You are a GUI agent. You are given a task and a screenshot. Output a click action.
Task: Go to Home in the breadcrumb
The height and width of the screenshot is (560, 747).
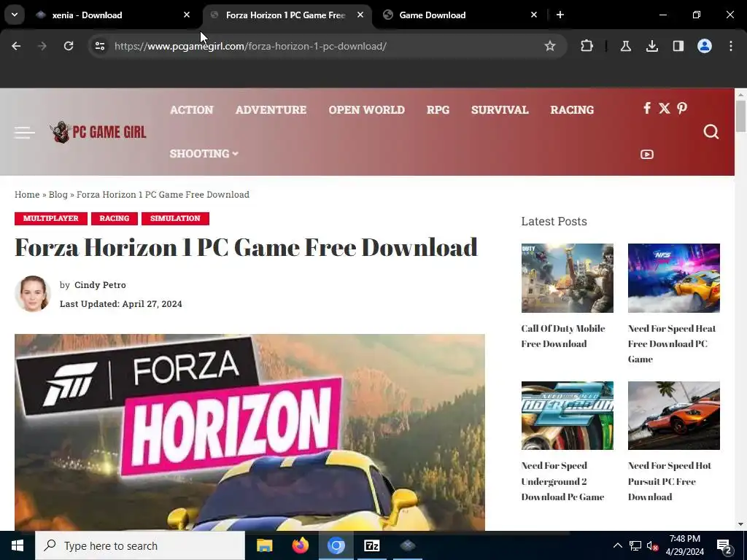27,194
